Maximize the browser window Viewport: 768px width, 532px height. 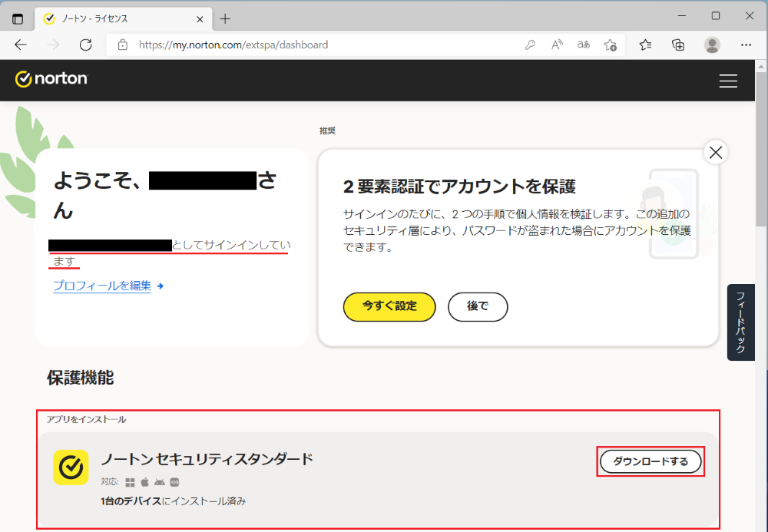716,15
